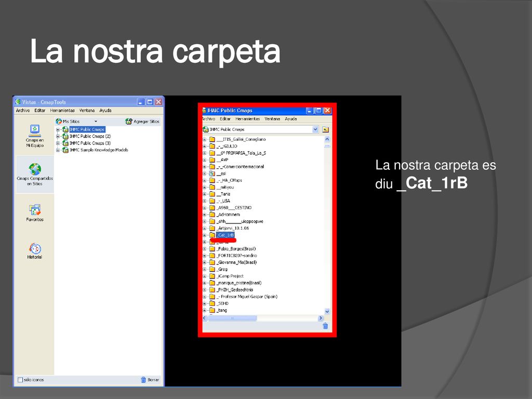Close the IHMC Public Cmaps window

(x=327, y=110)
